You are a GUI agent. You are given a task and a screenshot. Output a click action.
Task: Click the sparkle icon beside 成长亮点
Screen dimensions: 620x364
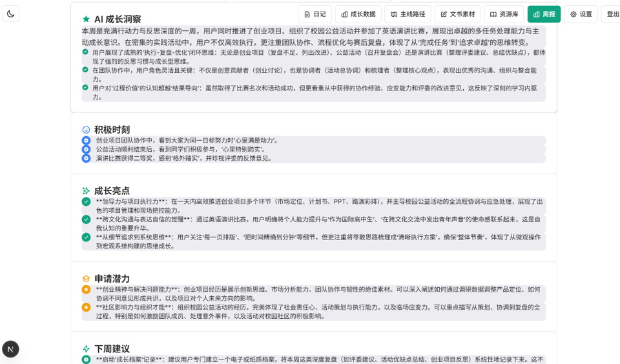click(x=86, y=191)
